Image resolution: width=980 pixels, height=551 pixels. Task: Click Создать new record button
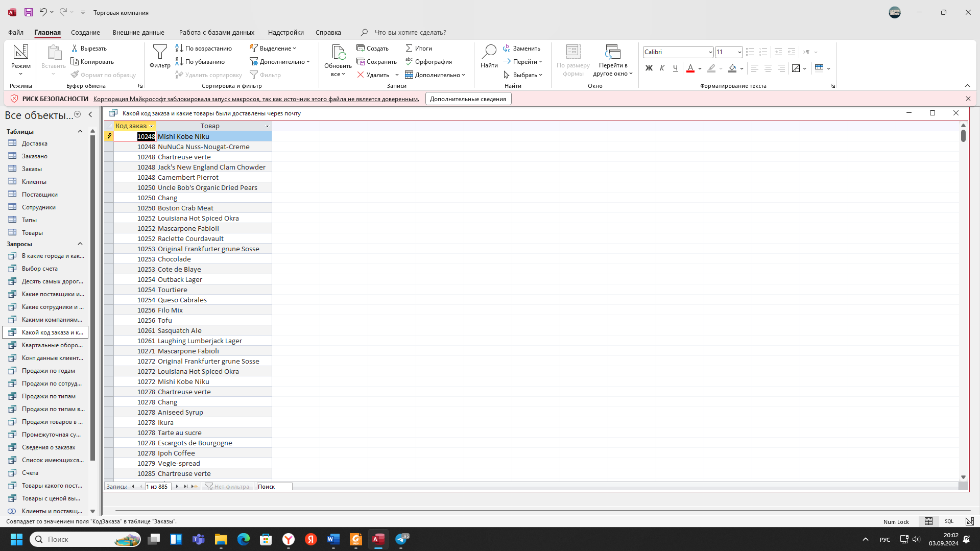coord(373,49)
